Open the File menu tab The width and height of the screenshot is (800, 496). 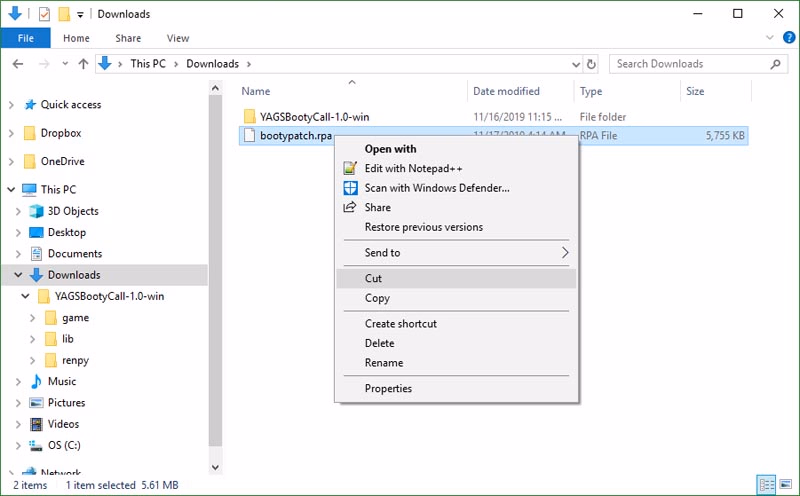[x=26, y=39]
